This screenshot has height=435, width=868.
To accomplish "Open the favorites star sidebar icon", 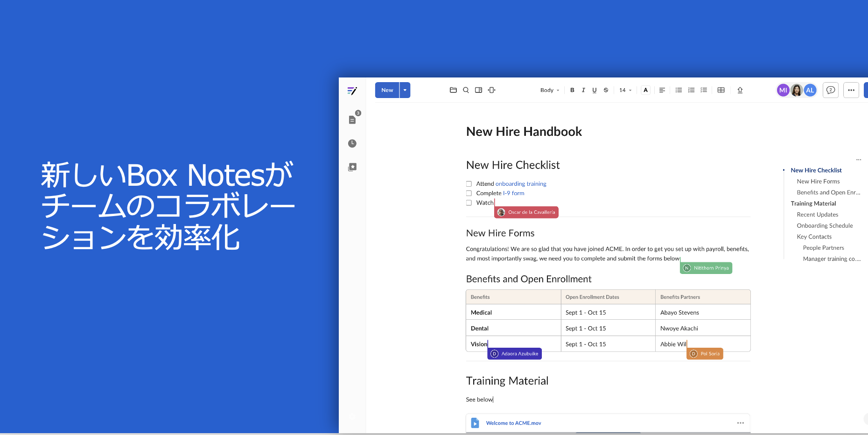I will click(352, 167).
